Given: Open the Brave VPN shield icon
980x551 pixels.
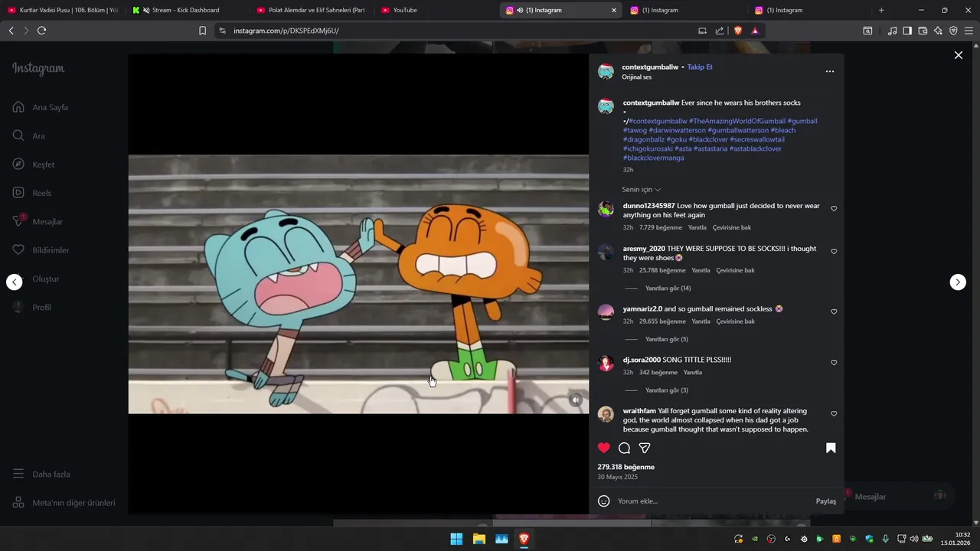Looking at the screenshot, I should [x=953, y=31].
